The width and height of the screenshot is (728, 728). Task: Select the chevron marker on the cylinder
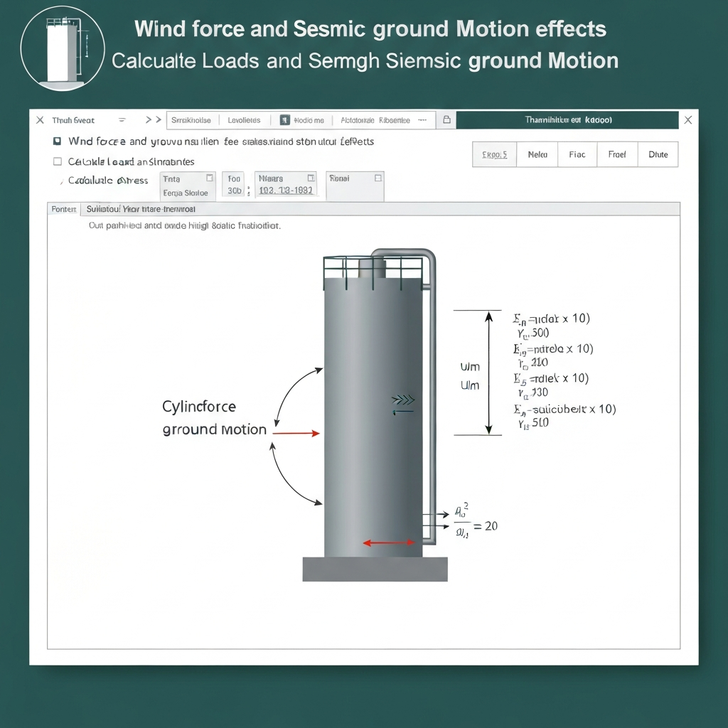[x=404, y=400]
